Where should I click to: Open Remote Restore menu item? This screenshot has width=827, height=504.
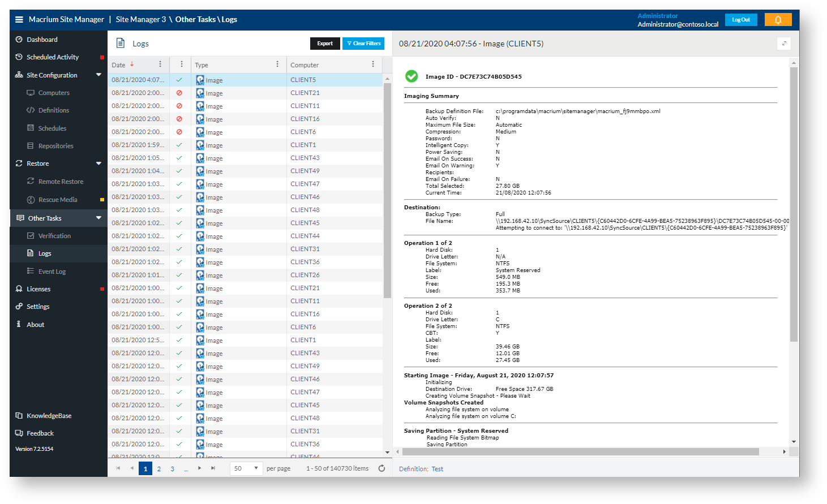pyautogui.click(x=61, y=182)
